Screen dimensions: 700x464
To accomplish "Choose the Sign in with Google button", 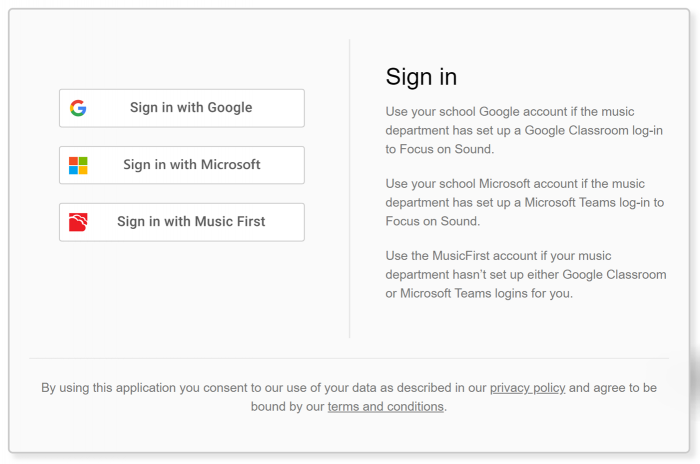I will [x=182, y=108].
